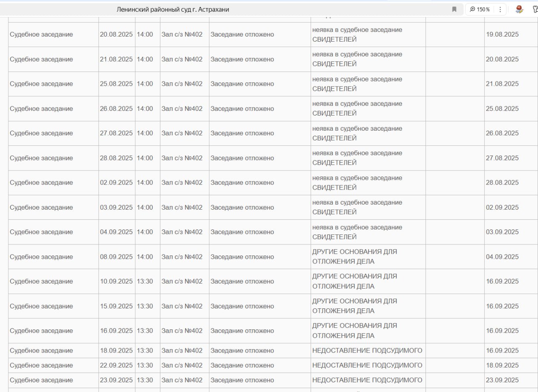Click the date cell 22.09.2025
This screenshot has width=538, height=392.
click(x=116, y=366)
